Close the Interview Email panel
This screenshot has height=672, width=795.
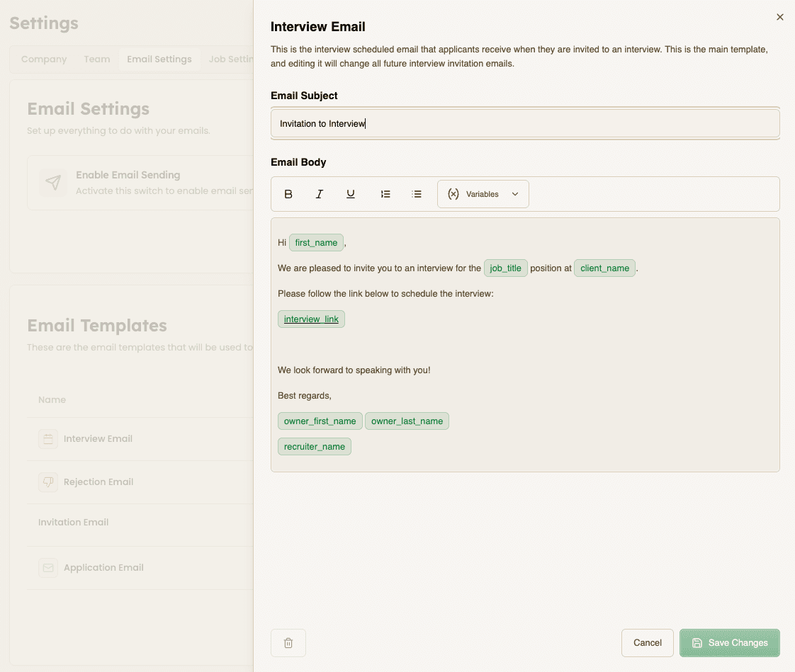tap(780, 17)
